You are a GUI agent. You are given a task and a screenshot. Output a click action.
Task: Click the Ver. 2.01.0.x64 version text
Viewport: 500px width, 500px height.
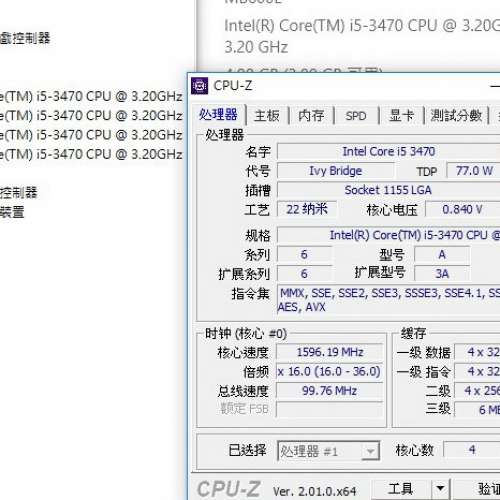click(314, 491)
